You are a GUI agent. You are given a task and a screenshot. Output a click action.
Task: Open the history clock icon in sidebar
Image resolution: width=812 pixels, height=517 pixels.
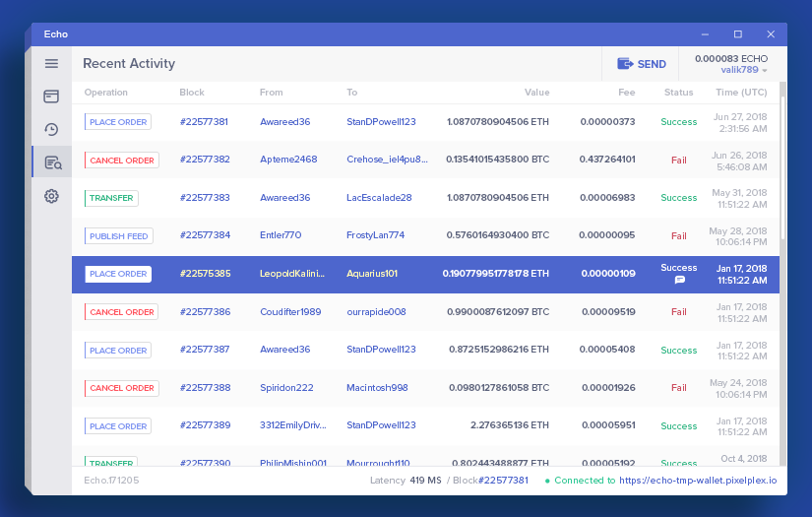pyautogui.click(x=51, y=130)
